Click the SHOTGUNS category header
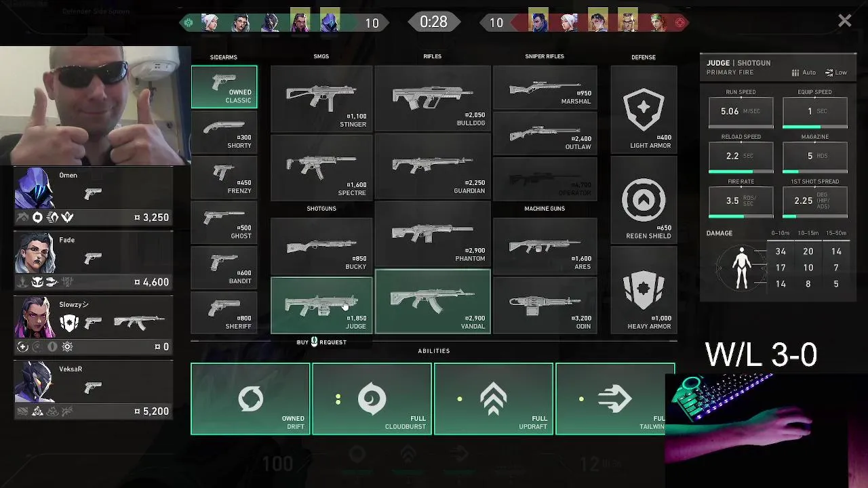This screenshot has width=868, height=488. coord(321,209)
